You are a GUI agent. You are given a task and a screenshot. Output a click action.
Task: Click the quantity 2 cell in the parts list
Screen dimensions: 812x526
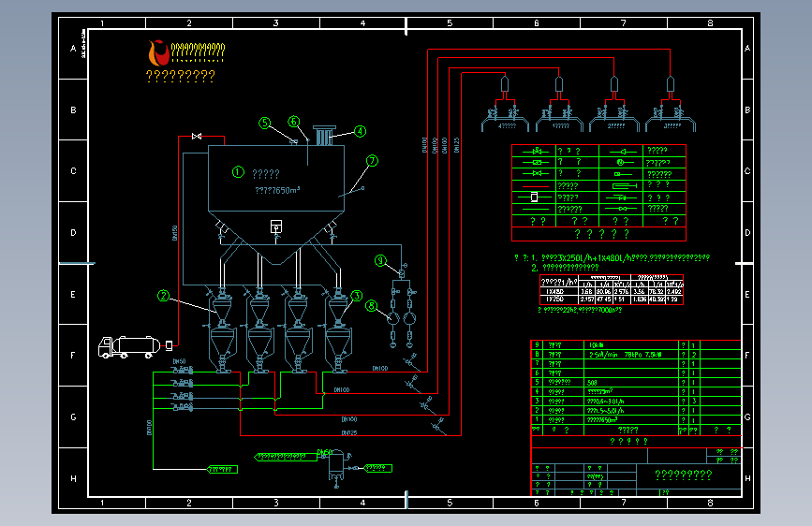click(x=694, y=355)
